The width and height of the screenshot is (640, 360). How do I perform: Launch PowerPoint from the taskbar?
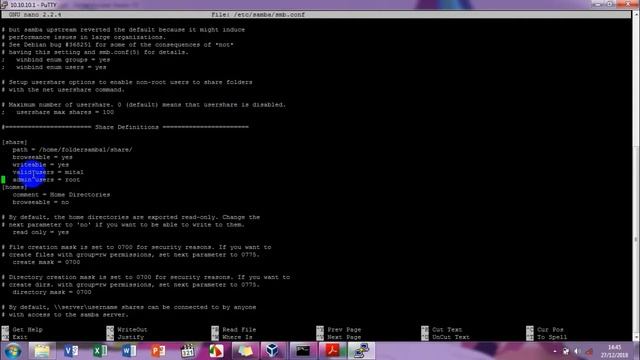coord(158,351)
